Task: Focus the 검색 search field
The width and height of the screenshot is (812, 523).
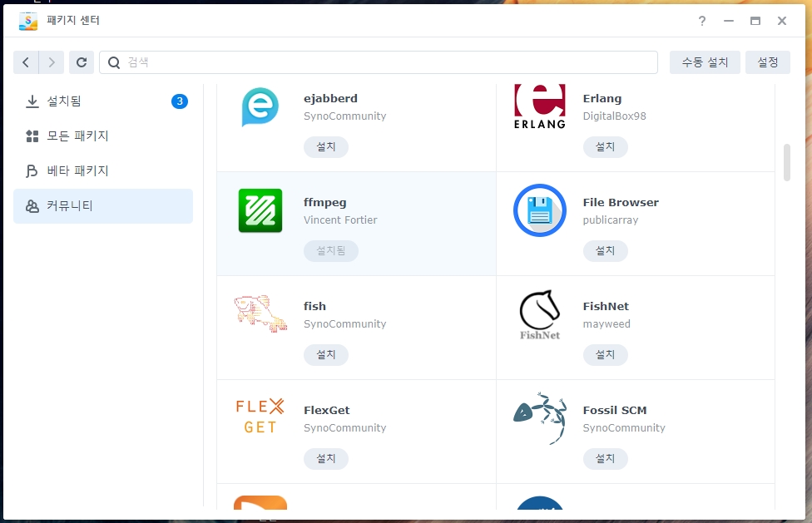Action: (x=379, y=62)
